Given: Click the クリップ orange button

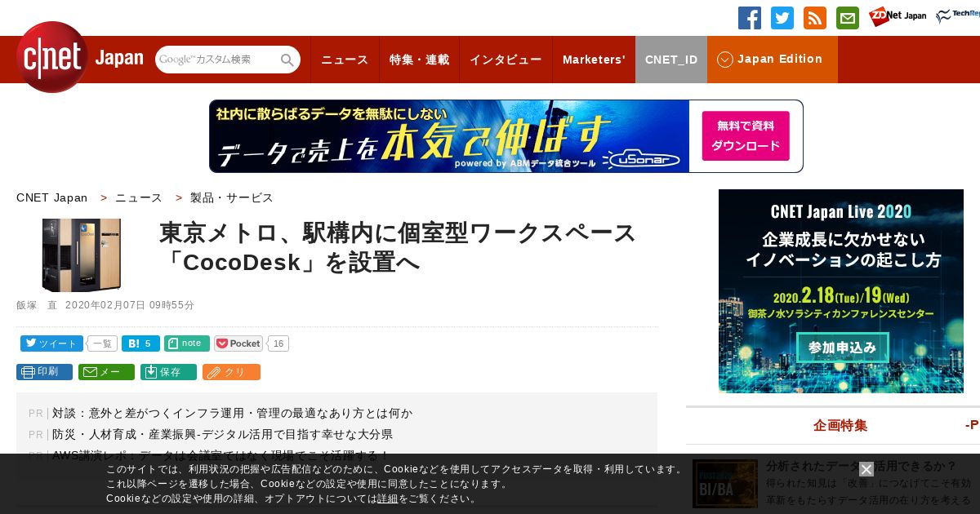Looking at the screenshot, I should tap(231, 372).
